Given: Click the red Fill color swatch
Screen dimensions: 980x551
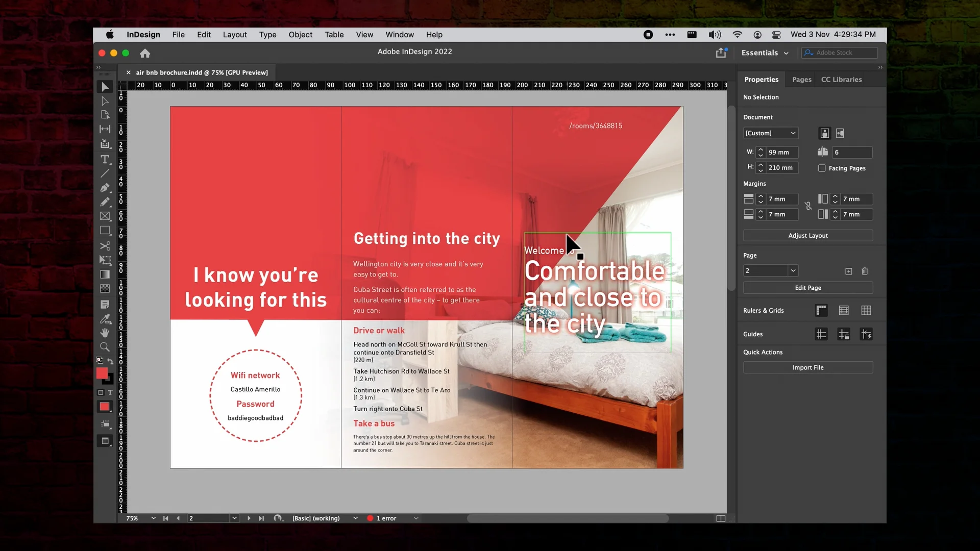Looking at the screenshot, I should [102, 373].
